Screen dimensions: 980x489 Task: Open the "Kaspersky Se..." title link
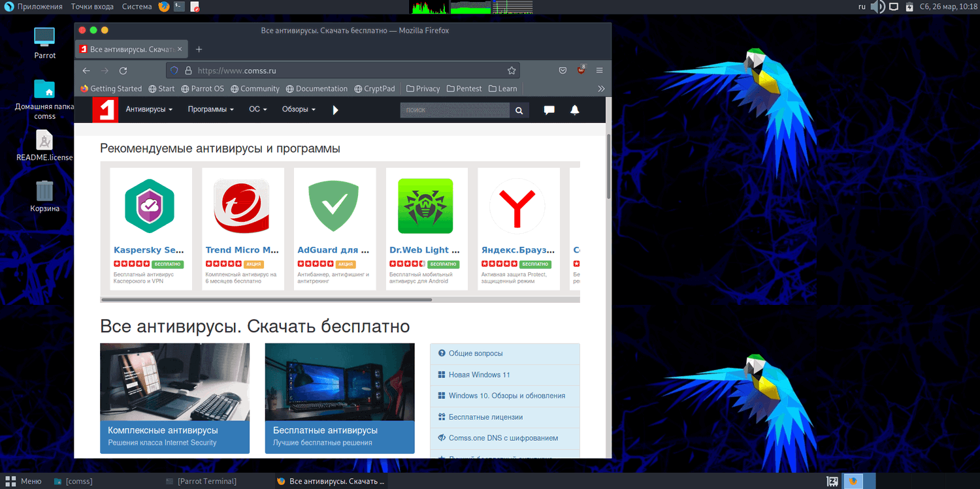(149, 250)
